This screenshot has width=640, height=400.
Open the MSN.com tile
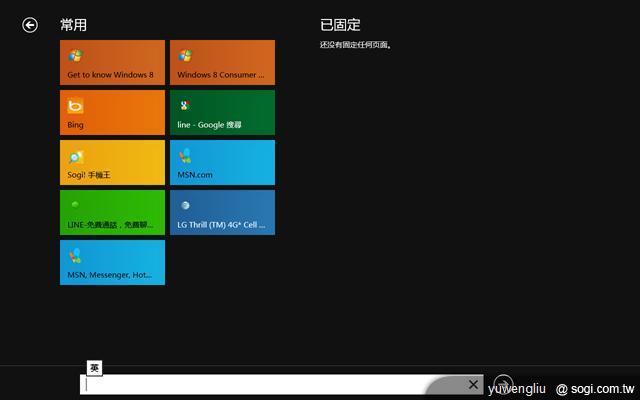222,162
